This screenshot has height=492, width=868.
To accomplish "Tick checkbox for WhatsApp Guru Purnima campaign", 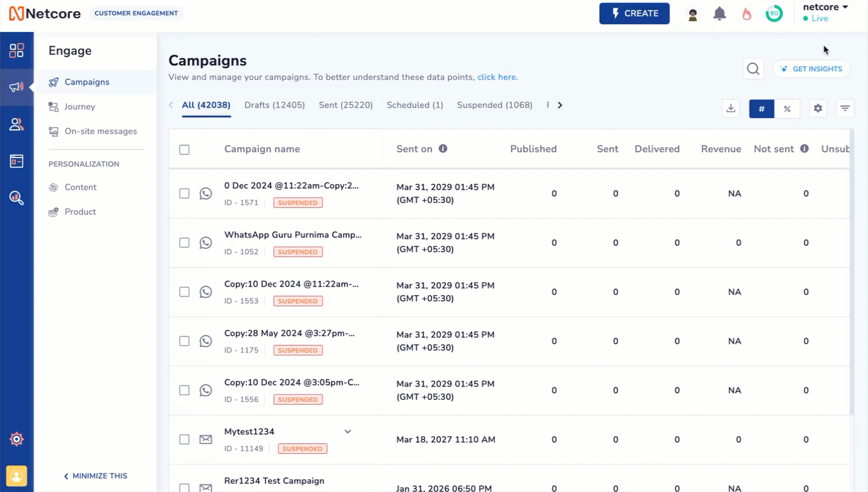I will coord(184,243).
